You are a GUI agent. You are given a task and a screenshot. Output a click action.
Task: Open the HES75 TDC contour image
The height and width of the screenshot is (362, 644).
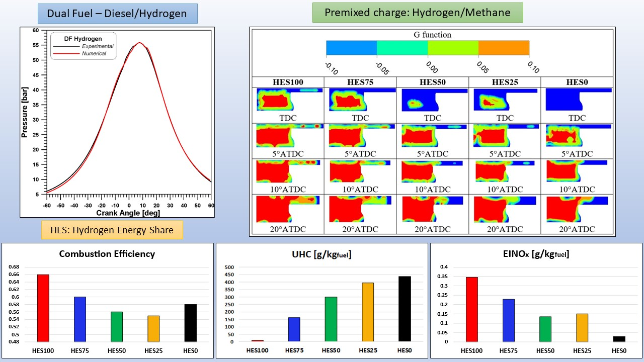coord(362,100)
